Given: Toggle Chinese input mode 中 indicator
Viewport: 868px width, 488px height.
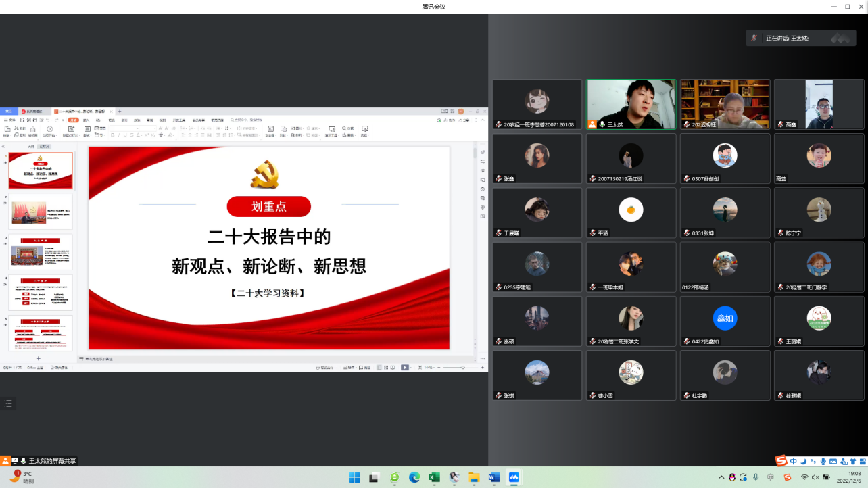Looking at the screenshot, I should point(794,461).
